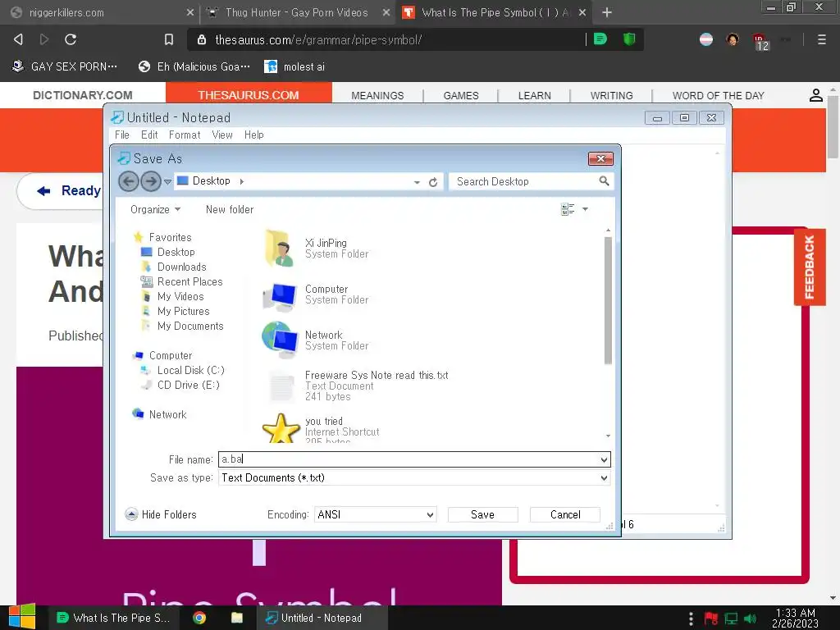Click the magnifier icon in Search Desktop box
Screen dimensions: 840x630
pos(604,181)
